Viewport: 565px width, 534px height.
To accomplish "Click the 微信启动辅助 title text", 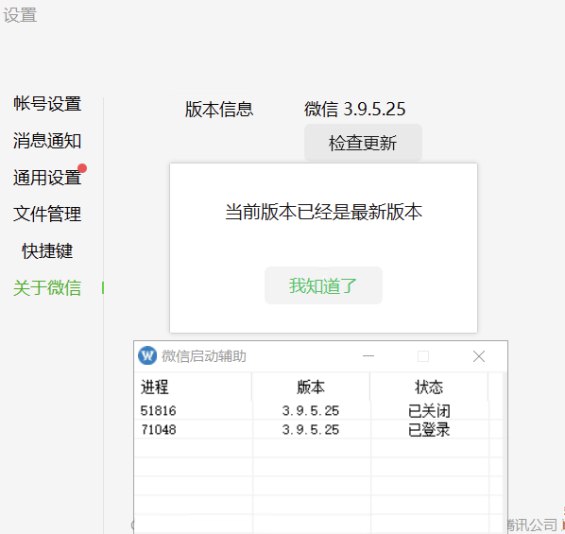I will (x=204, y=356).
